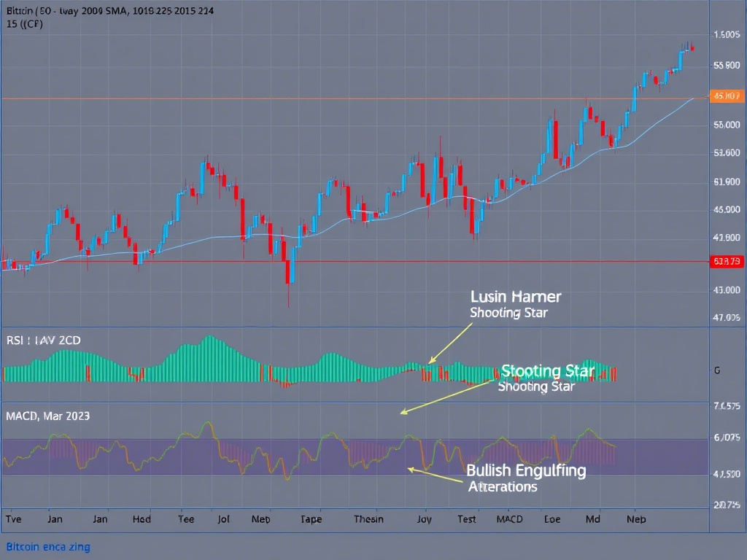Click the 'Hod' label on time axis
Screen dimensions: 747x560
tap(142, 519)
